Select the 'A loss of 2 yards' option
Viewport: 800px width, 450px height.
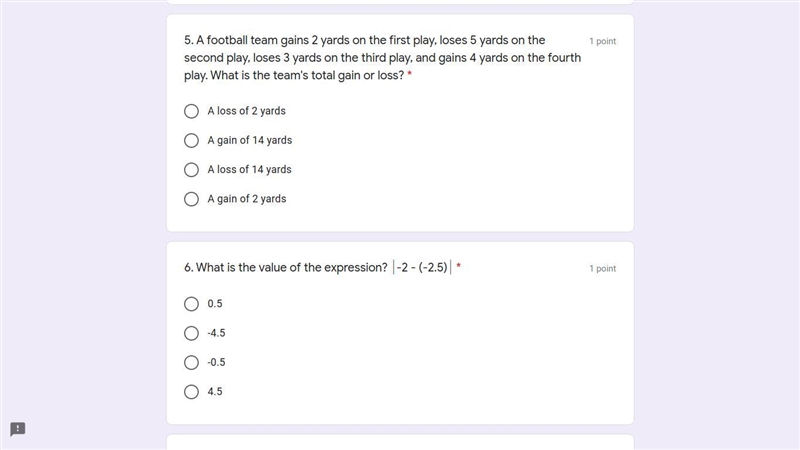click(191, 111)
